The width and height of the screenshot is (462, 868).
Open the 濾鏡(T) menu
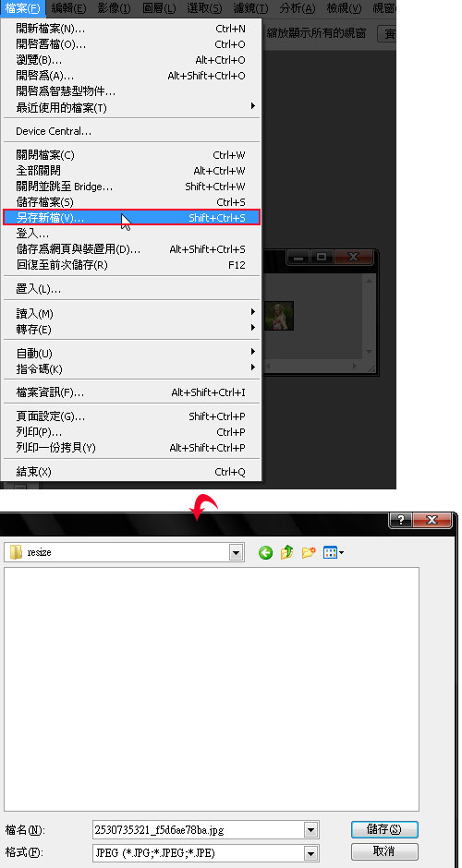coord(250,8)
